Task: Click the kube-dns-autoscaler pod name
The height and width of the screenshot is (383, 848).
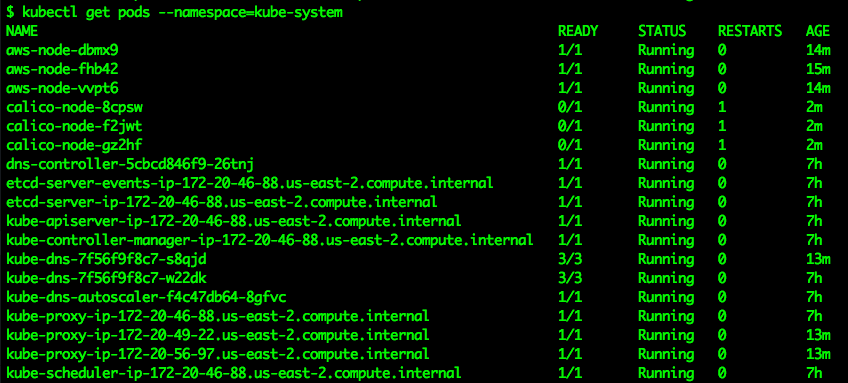Action: [x=146, y=297]
